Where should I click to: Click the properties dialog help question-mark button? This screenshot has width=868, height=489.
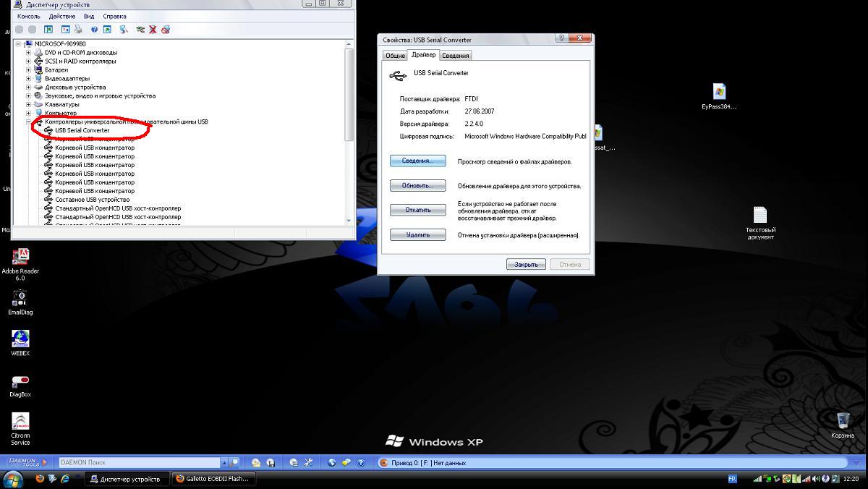[x=561, y=39]
